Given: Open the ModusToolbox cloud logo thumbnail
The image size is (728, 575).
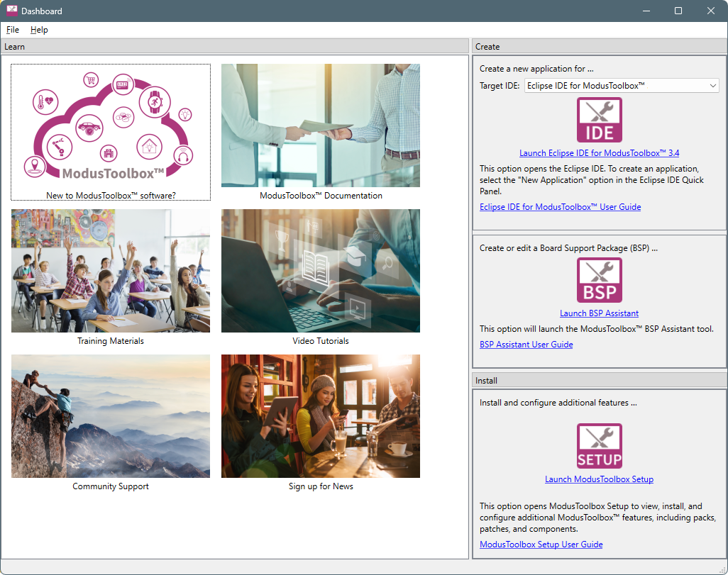Looking at the screenshot, I should coord(111,125).
